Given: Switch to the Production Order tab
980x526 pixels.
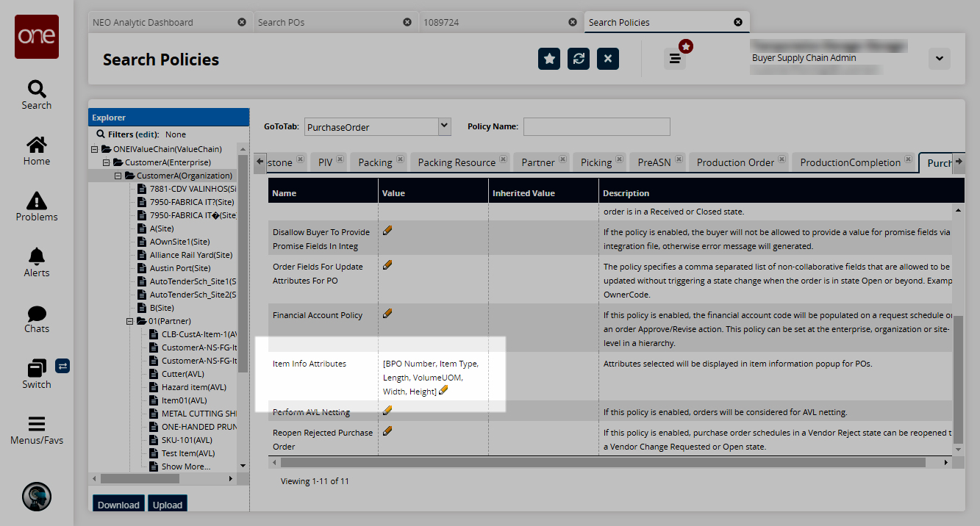Looking at the screenshot, I should [735, 162].
